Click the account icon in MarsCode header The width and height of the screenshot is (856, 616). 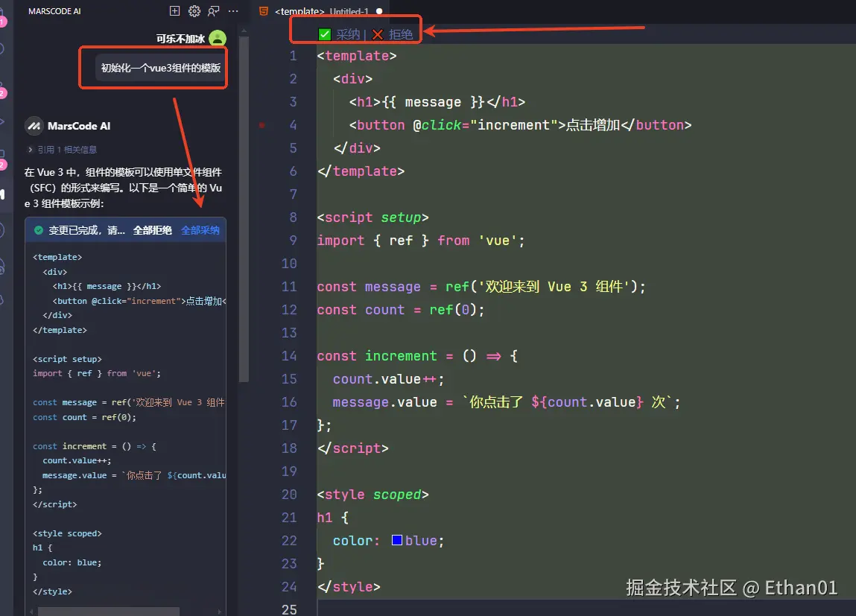coord(212,11)
